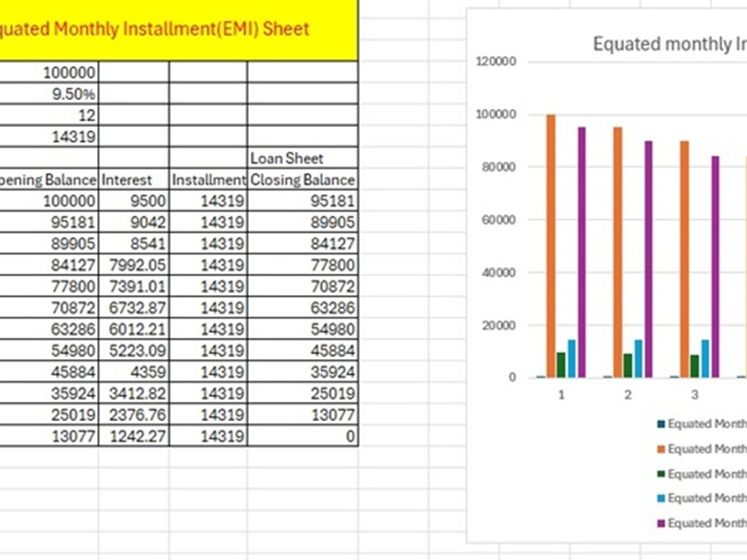Click the closing balance cell 54980
The width and height of the screenshot is (747, 560).
pos(303,329)
